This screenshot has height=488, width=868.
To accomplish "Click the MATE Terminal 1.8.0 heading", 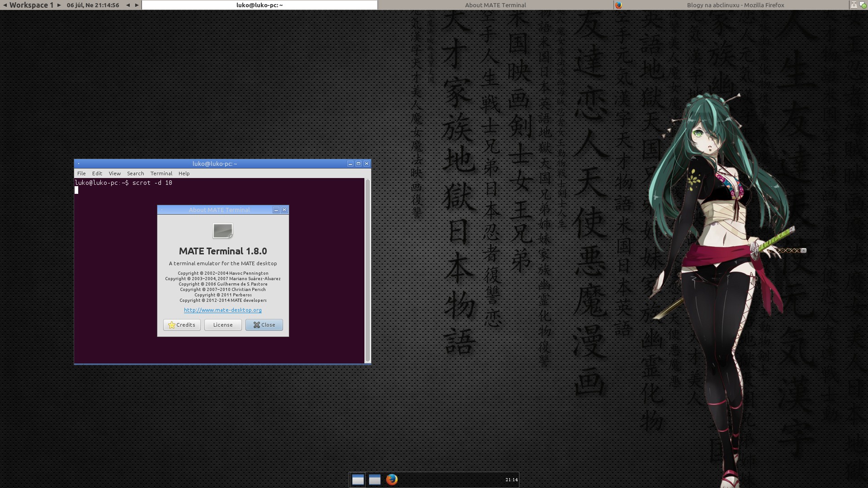I will coord(223,251).
